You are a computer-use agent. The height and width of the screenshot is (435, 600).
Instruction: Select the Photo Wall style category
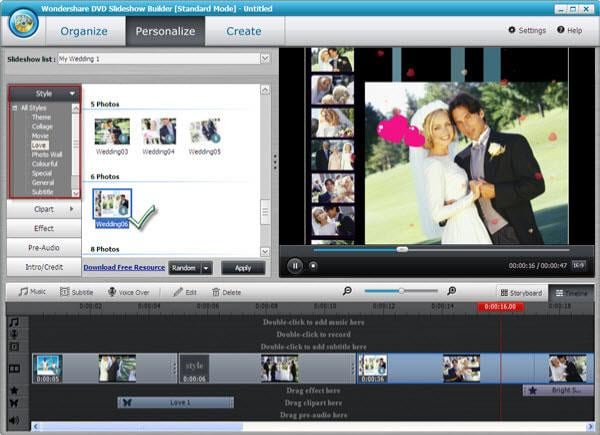pos(47,155)
